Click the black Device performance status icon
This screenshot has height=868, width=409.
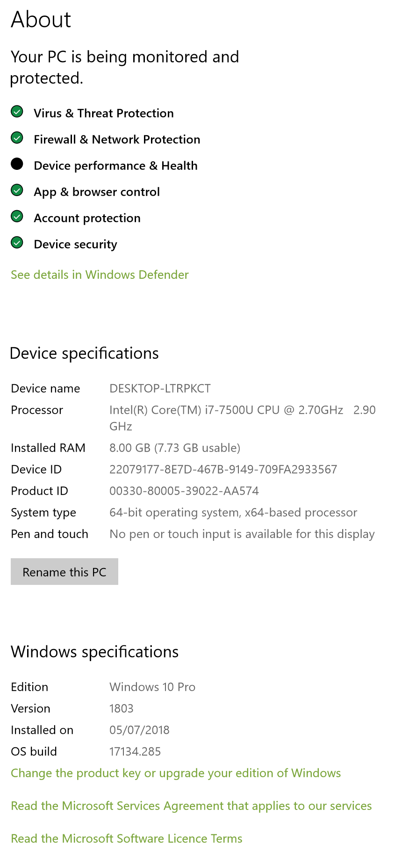[x=17, y=164]
